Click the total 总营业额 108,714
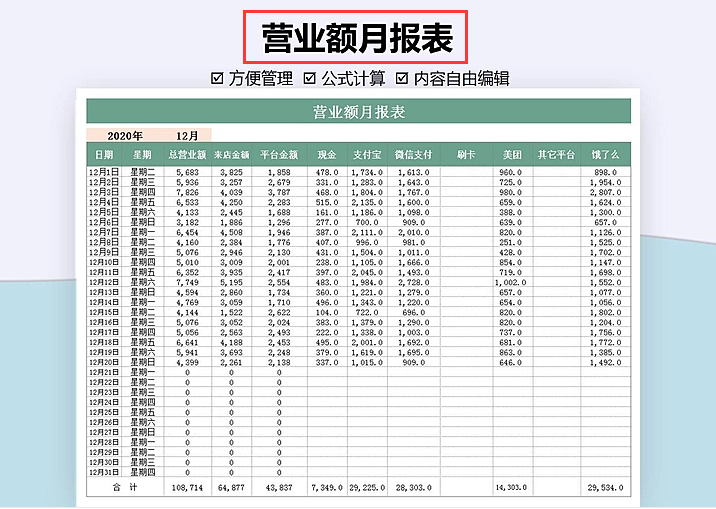716x509 pixels. [x=187, y=488]
